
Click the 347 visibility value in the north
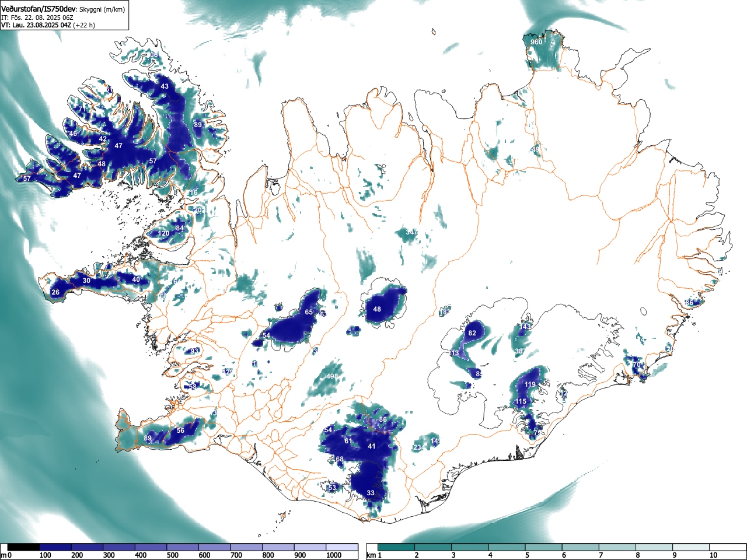click(411, 232)
